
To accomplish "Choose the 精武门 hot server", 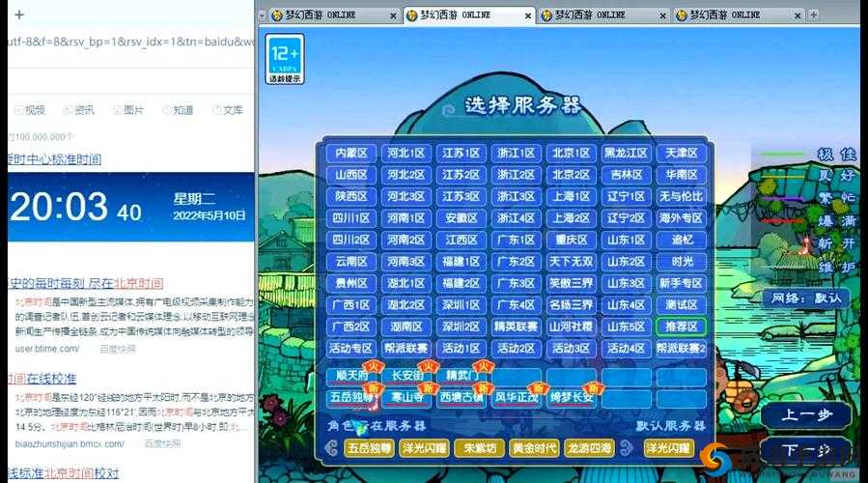I will (x=461, y=376).
